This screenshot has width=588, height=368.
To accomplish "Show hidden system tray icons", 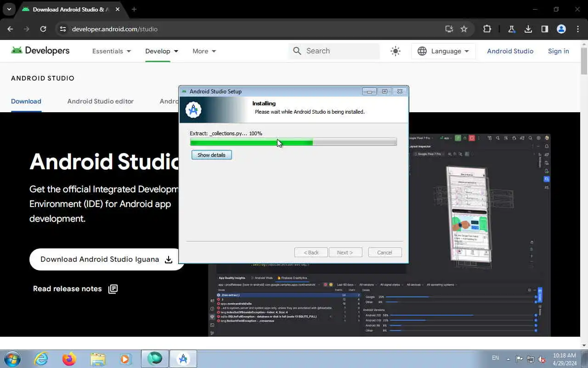I will [x=508, y=359].
